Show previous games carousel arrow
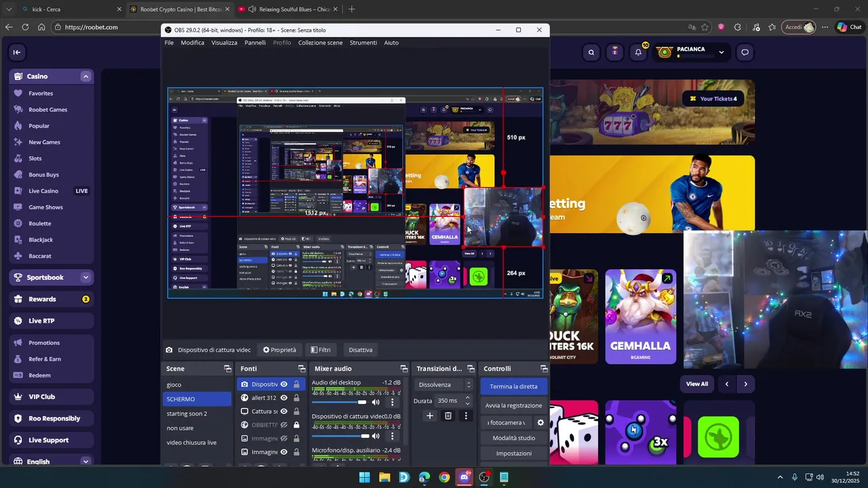868x488 pixels. [x=727, y=384]
